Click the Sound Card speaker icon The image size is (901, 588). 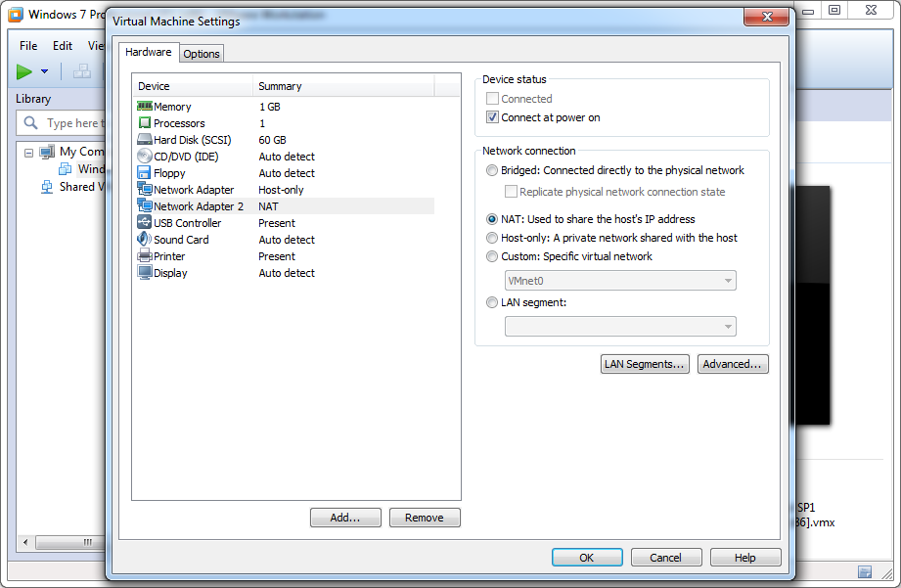point(145,240)
